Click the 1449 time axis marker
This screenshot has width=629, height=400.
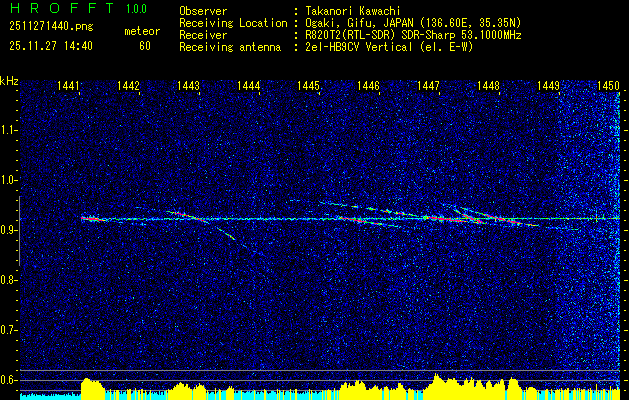(548, 85)
